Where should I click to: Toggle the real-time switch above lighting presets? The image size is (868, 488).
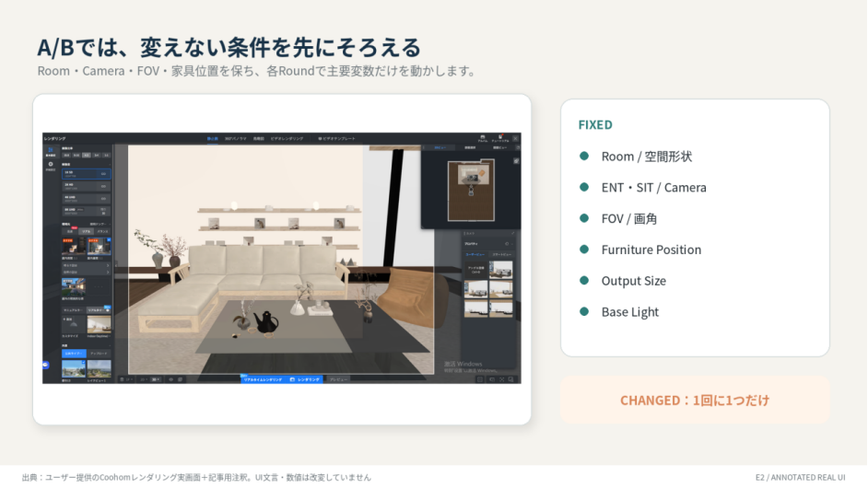(x=108, y=310)
